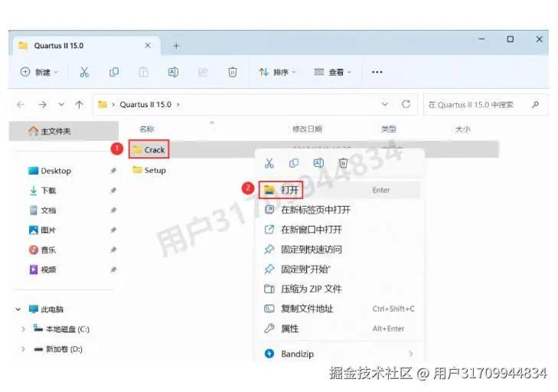The image size is (558, 392).
Task: Go back with the left arrow
Action: coord(21,105)
